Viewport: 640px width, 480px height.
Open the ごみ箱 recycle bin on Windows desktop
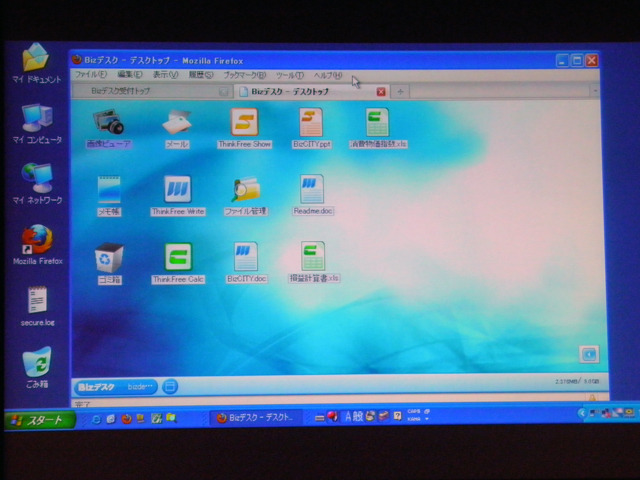click(37, 367)
